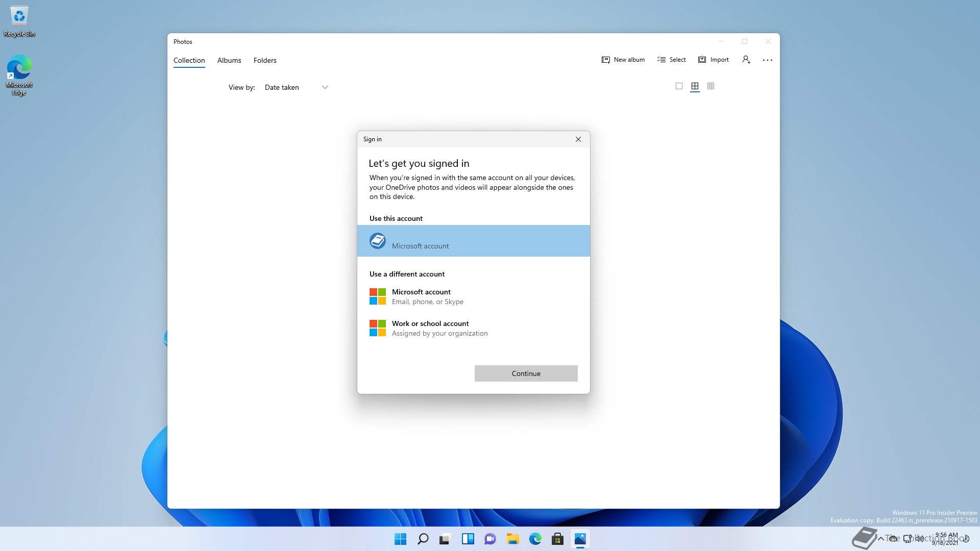980x551 pixels.
Task: Open taskbar Search
Action: click(423, 539)
